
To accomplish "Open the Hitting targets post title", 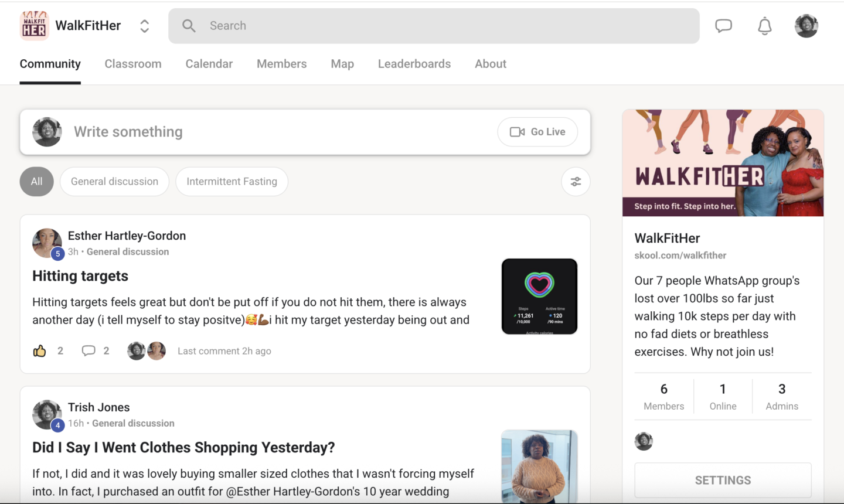I will pyautogui.click(x=80, y=276).
